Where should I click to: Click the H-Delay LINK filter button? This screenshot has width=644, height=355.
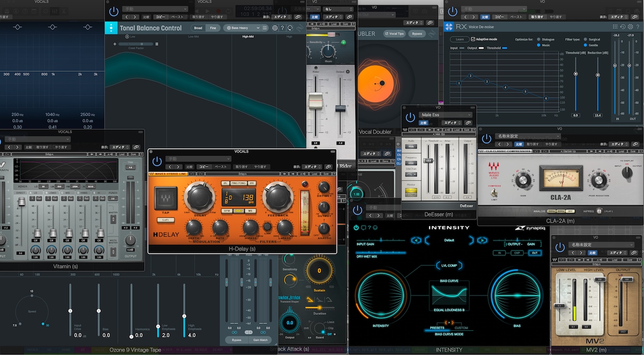click(268, 227)
